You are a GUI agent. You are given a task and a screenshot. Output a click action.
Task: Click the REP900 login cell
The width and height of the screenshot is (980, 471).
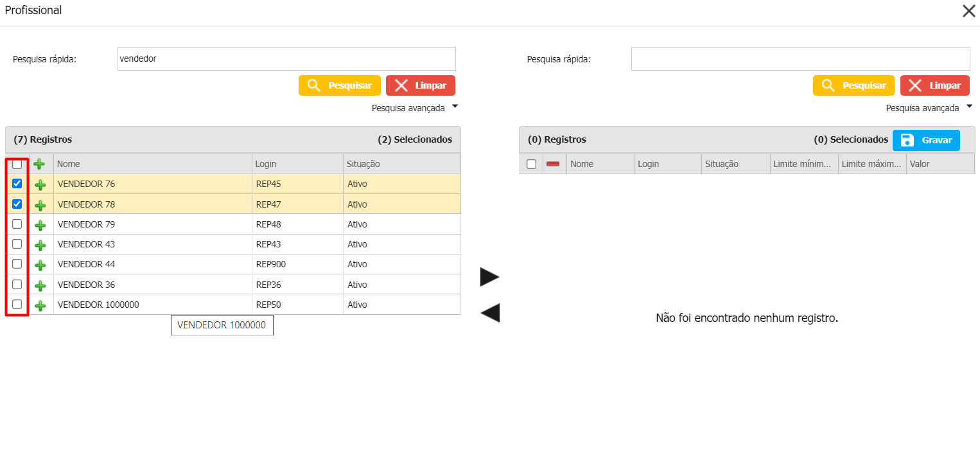(297, 264)
